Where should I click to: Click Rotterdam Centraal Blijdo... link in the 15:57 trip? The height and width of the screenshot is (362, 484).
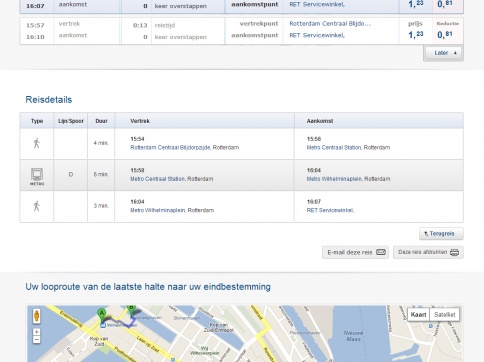pos(330,24)
